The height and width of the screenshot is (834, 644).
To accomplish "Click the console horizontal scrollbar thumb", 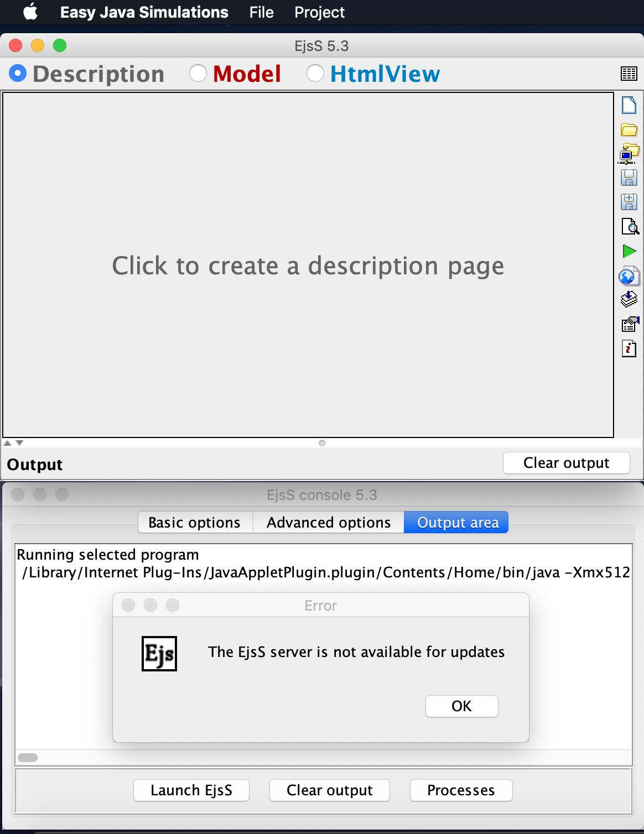I will coord(28,758).
